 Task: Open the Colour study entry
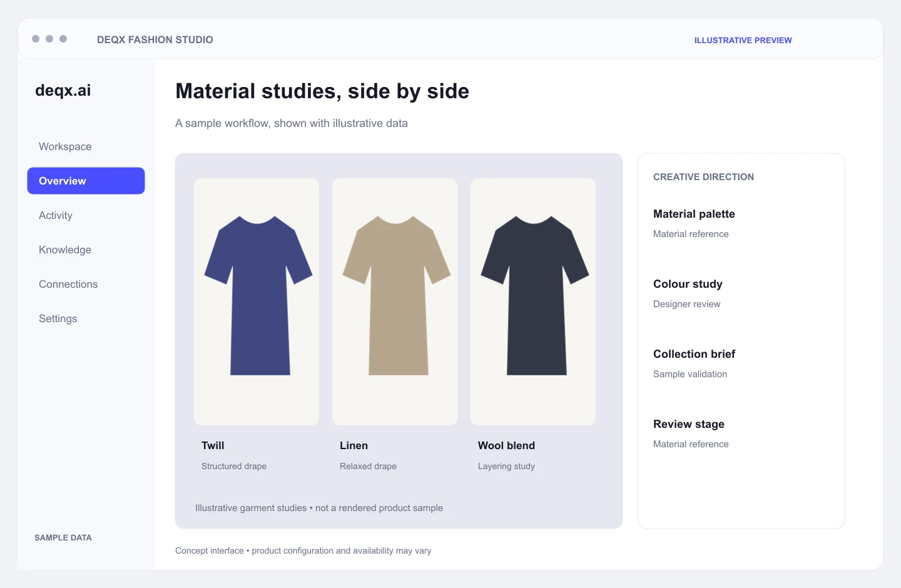point(688,284)
